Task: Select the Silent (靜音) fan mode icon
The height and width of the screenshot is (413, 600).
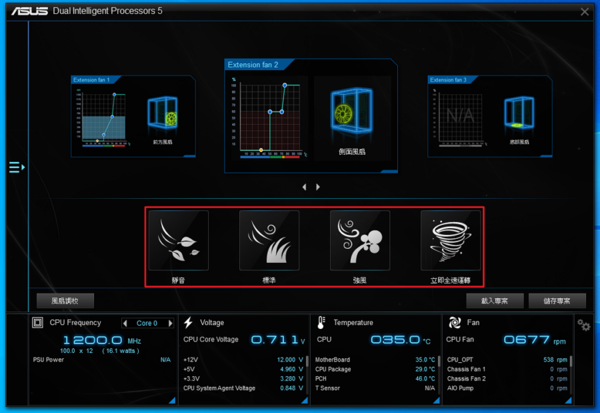Action: pos(177,242)
